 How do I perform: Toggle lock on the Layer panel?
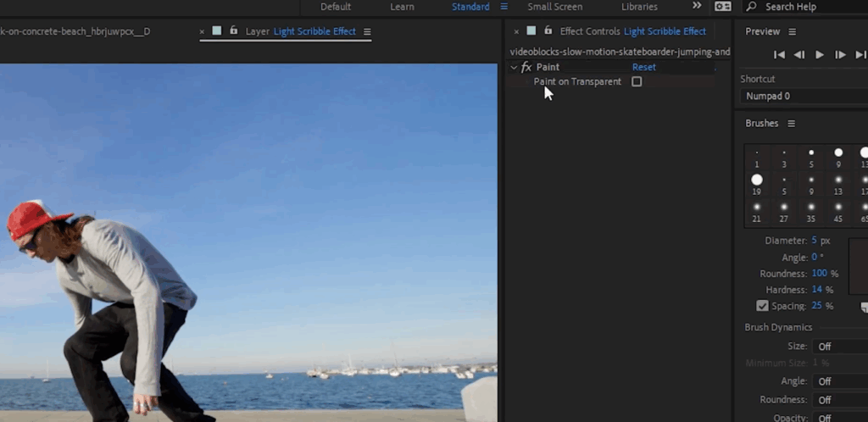[234, 31]
